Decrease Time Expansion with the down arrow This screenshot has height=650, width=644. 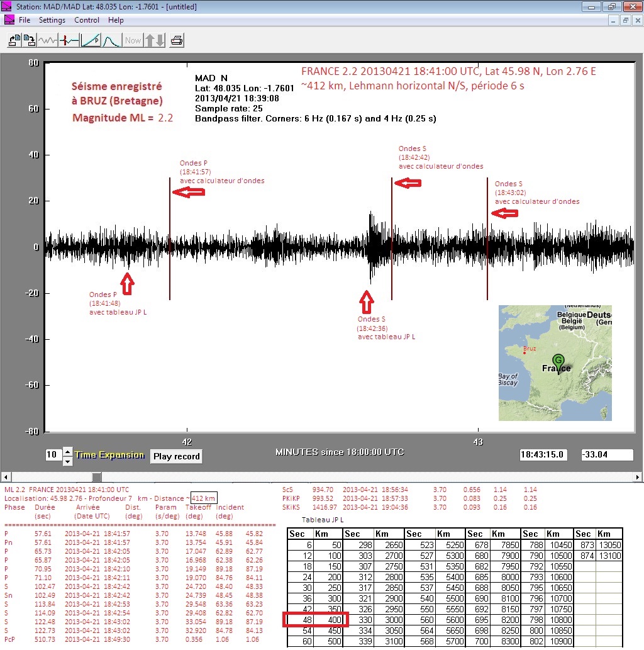point(68,461)
